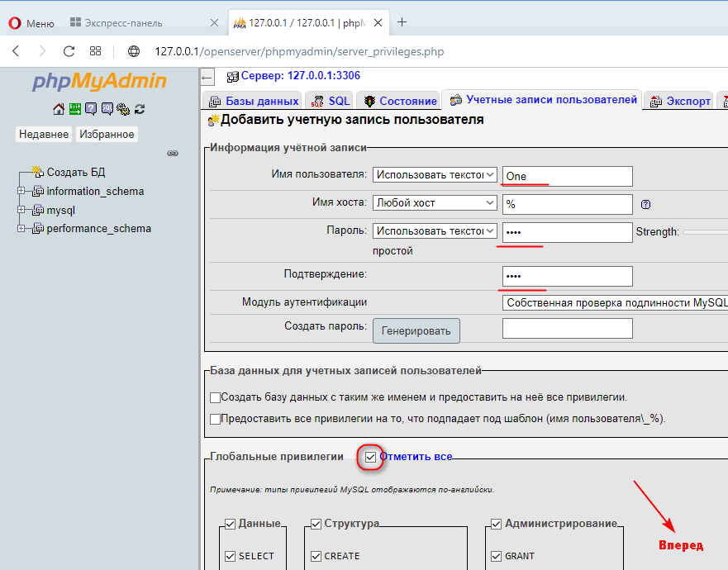Check create database with same name
The width and height of the screenshot is (728, 570).
(x=215, y=398)
